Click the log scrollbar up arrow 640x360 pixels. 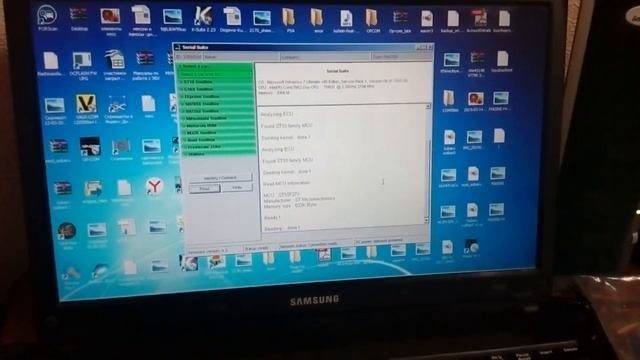click(428, 106)
